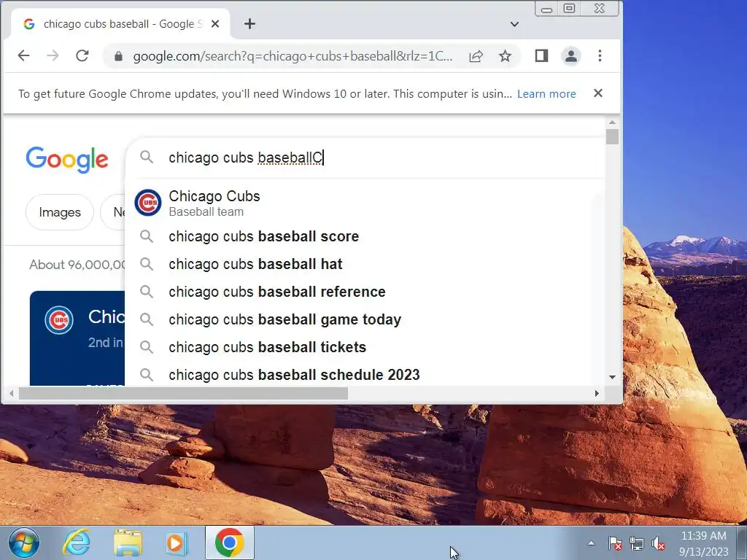Open a new tab with plus button

click(249, 24)
